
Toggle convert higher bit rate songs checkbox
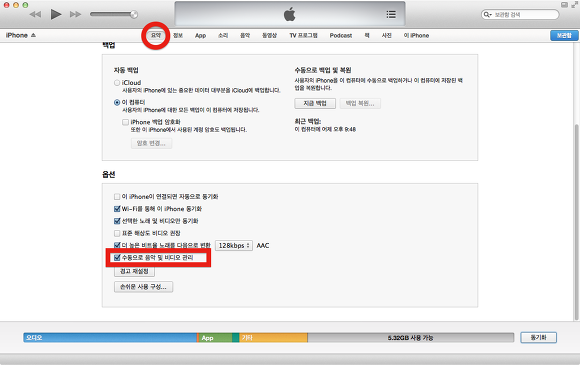117,245
